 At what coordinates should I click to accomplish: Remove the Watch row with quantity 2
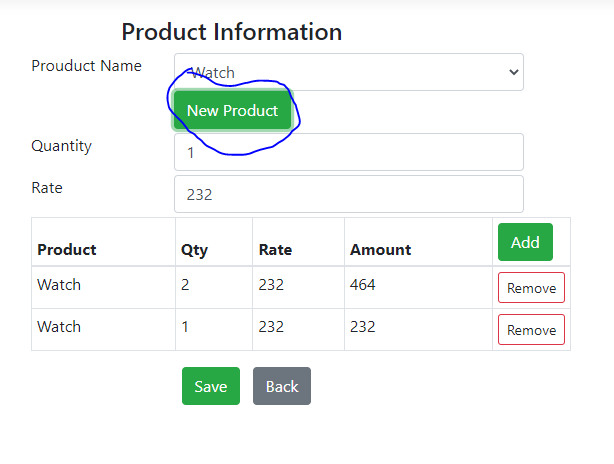tap(531, 288)
